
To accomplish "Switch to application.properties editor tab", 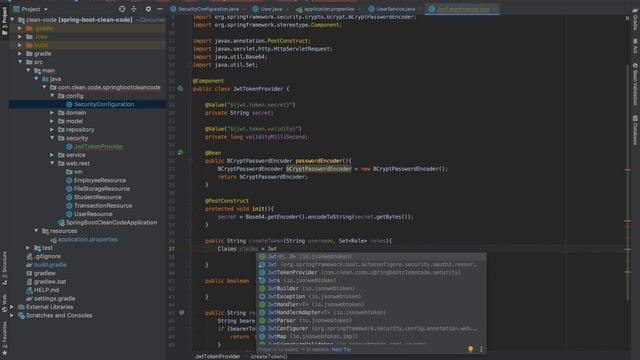I will [329, 9].
